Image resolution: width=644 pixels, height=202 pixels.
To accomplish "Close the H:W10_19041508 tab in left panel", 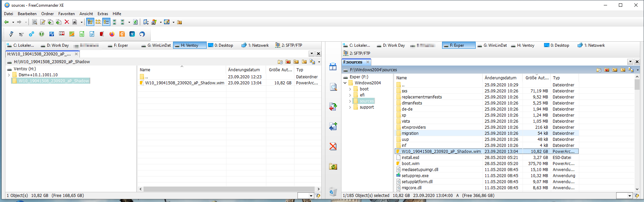I will click(76, 54).
